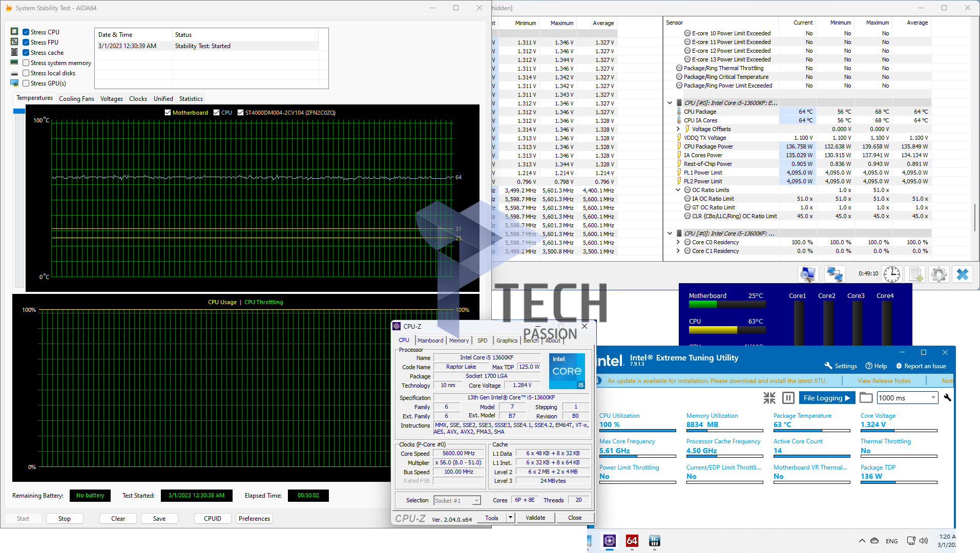The height and width of the screenshot is (553, 980).
Task: Click the temperature graph scale slider
Action: (x=19, y=111)
